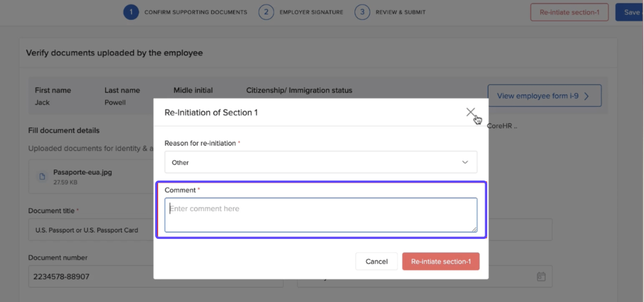Click the header Re-intiate section-1 button
The height and width of the screenshot is (302, 644).
[x=569, y=12]
